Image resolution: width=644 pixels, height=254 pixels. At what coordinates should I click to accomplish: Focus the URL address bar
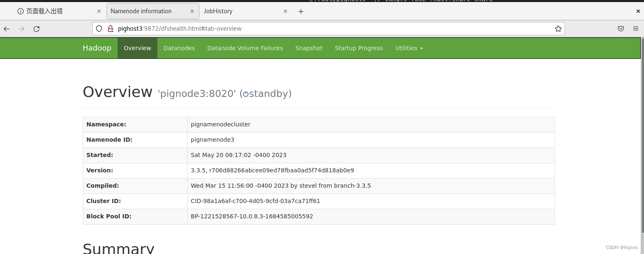(328, 29)
